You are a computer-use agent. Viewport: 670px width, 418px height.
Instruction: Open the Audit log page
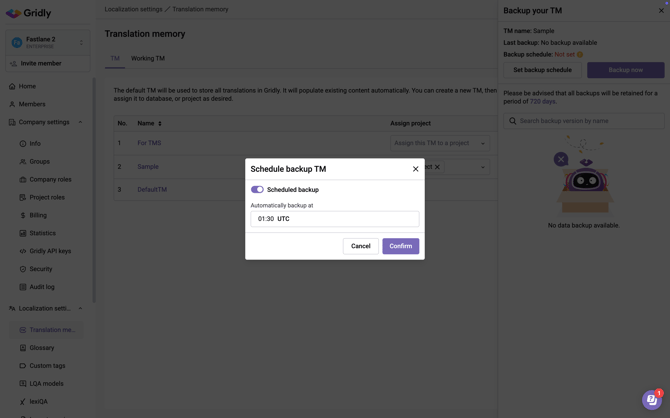click(x=42, y=287)
